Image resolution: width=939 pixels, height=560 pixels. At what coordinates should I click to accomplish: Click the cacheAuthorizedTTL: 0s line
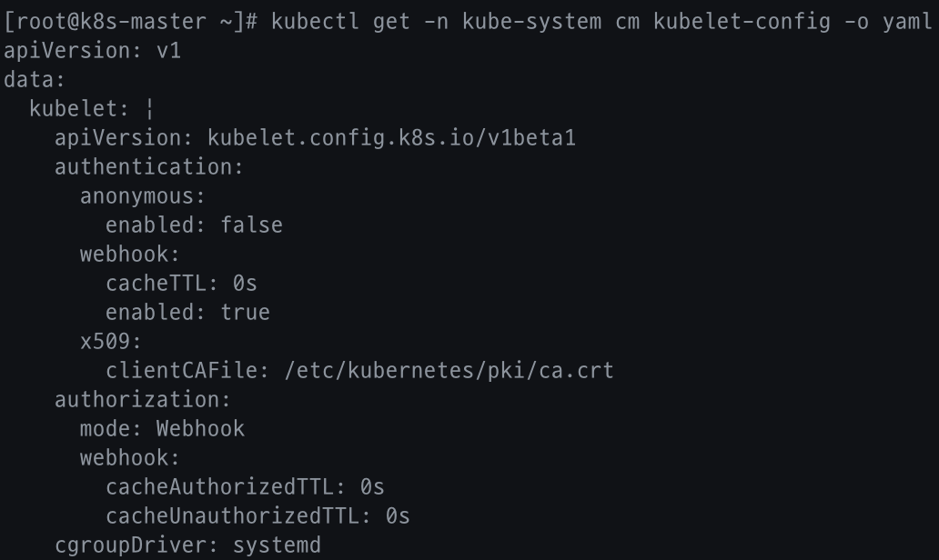[x=245, y=487]
